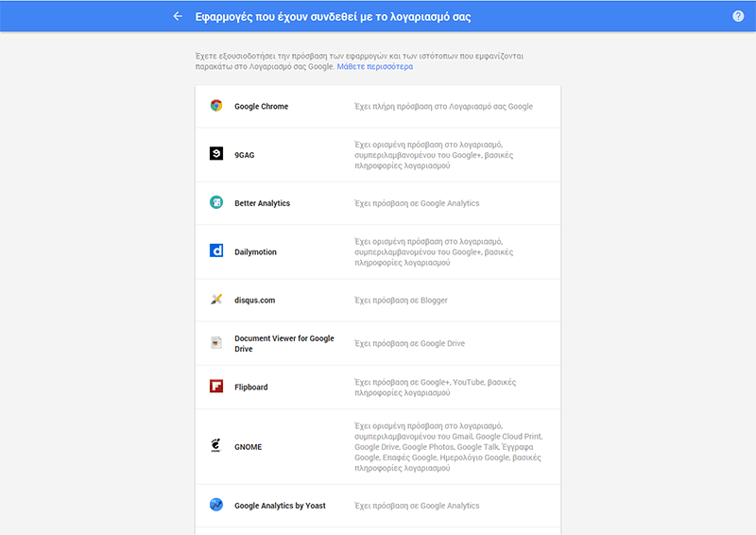The height and width of the screenshot is (535, 756).
Task: Select 'Google Analytics by Yoast' name
Action: point(280,506)
